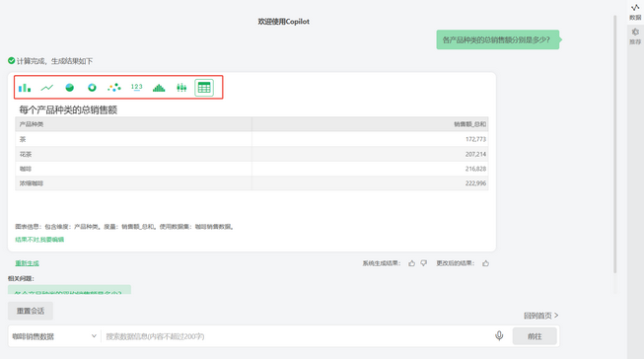Viewport: 644px width, 359px height.
Task: Select the box plot chart icon
Action: click(181, 88)
